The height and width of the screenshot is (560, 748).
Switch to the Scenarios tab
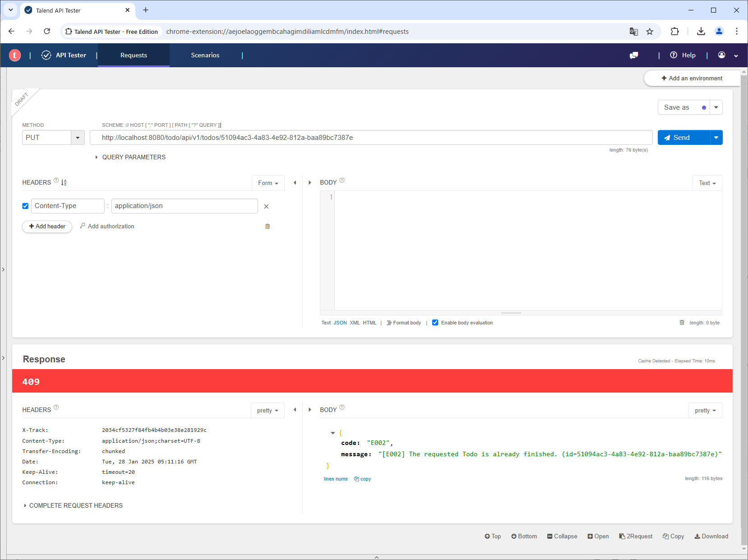(205, 55)
